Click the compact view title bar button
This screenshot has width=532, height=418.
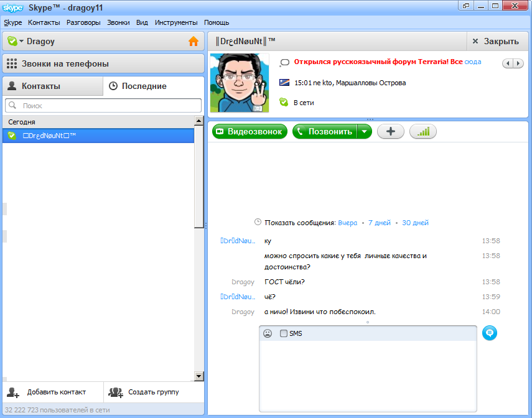tap(466, 6)
